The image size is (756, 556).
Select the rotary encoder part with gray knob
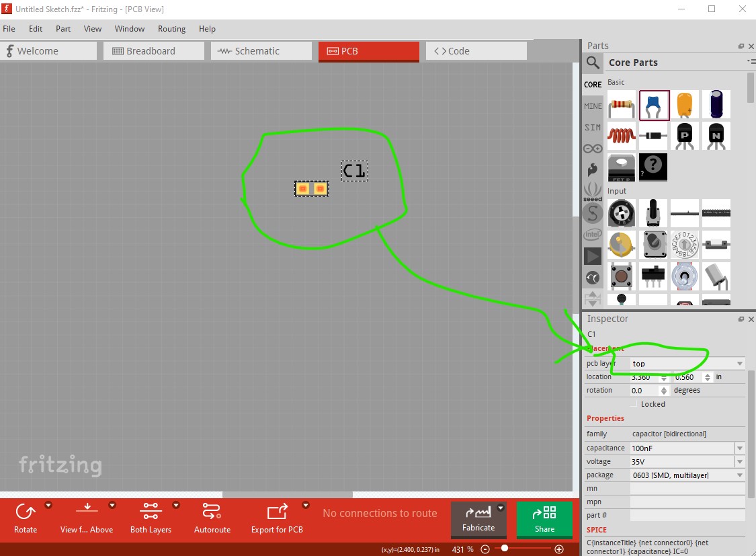pyautogui.click(x=653, y=245)
